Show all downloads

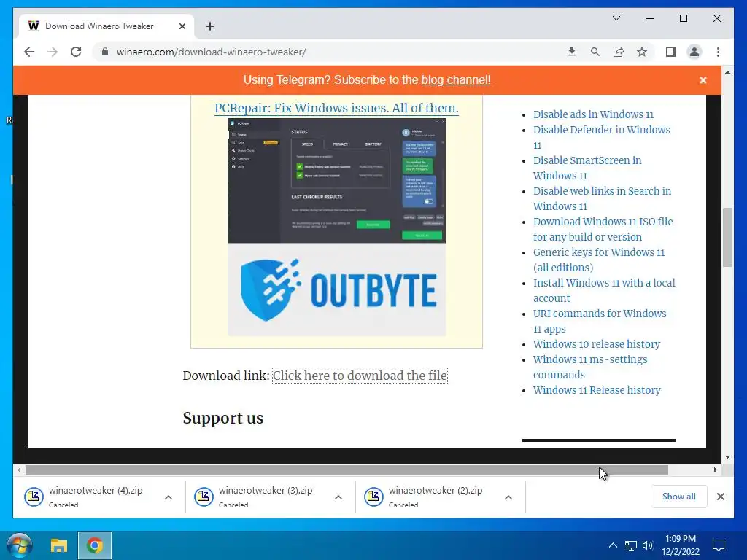[x=679, y=496]
